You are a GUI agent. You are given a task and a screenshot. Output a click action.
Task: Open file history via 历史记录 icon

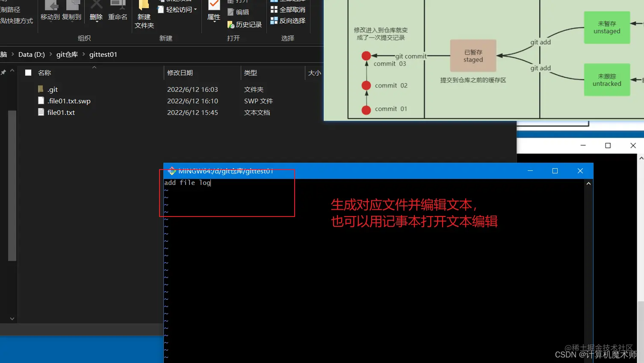[245, 24]
